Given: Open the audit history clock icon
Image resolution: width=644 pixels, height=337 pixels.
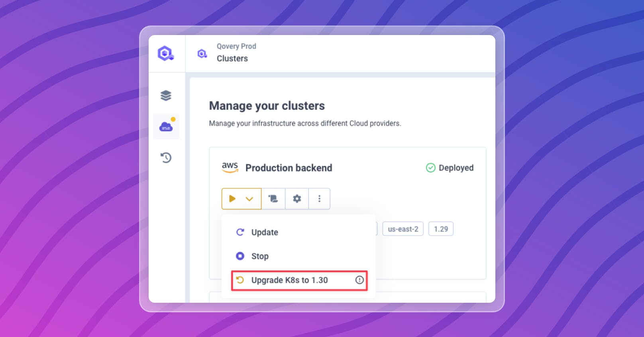Looking at the screenshot, I should [166, 158].
